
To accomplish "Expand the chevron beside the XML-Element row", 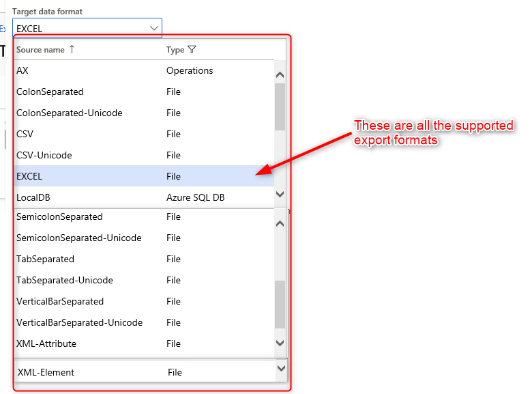I will tap(282, 369).
